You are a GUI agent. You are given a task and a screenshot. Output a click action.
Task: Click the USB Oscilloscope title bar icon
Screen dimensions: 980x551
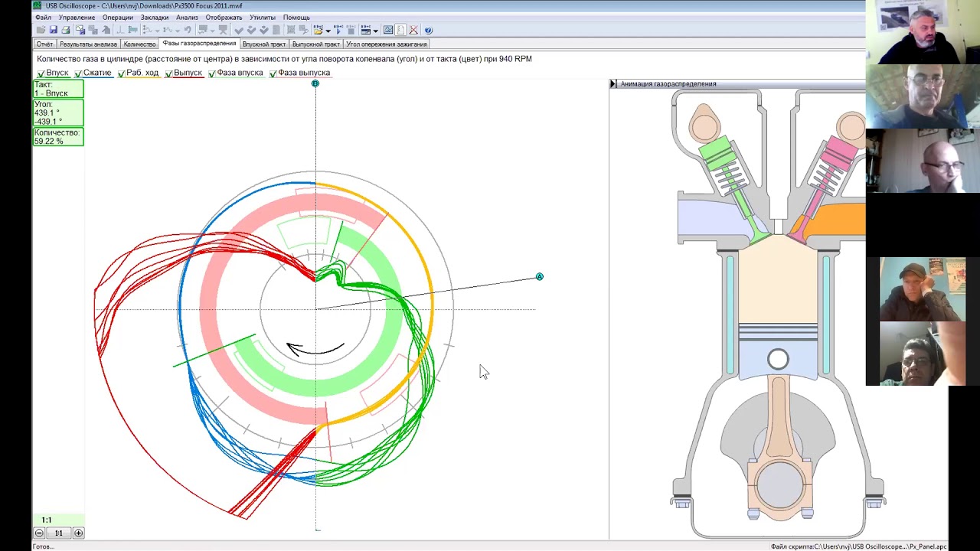(37, 5)
